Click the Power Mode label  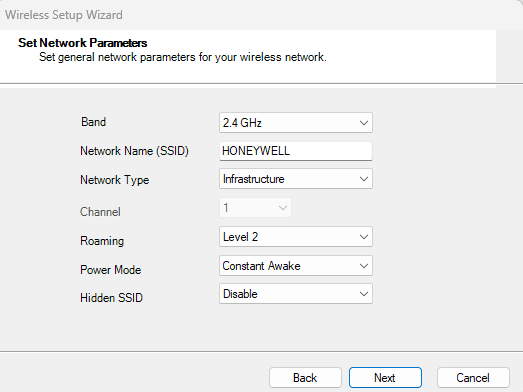pos(110,270)
